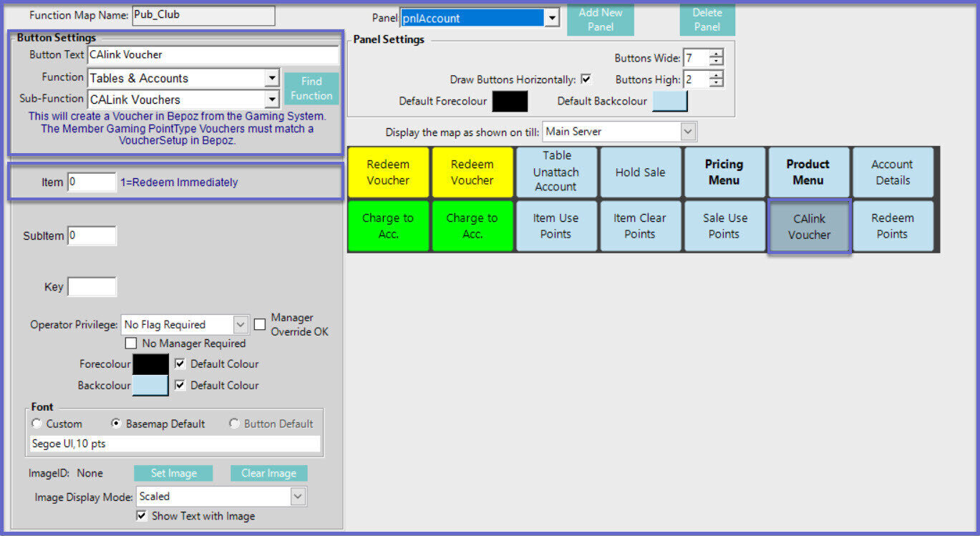The image size is (980, 536).
Task: Check the No Manager Required box
Action: [x=131, y=343]
